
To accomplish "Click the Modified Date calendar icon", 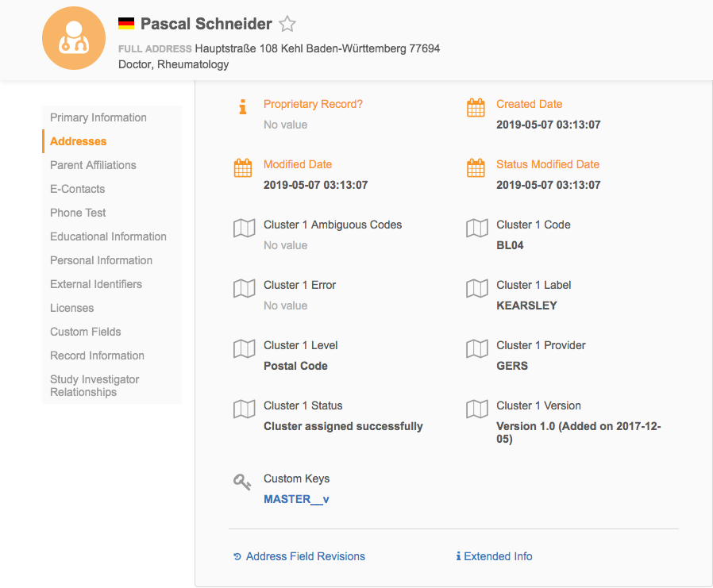I will (x=243, y=168).
